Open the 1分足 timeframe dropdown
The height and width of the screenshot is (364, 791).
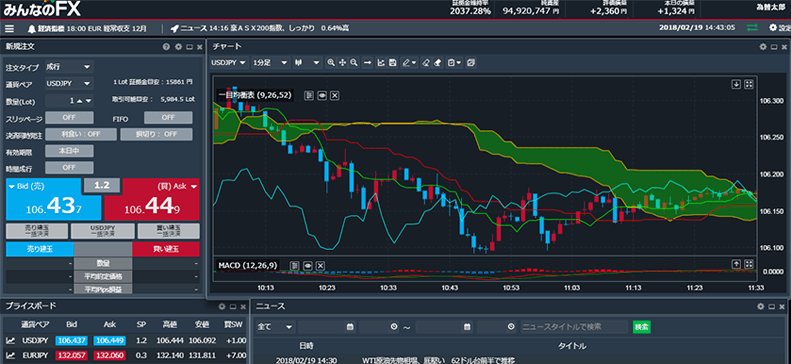[x=270, y=63]
